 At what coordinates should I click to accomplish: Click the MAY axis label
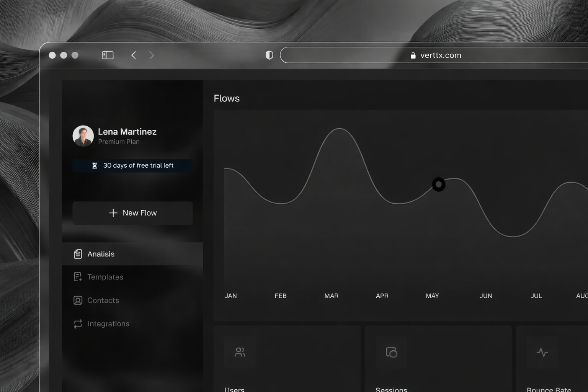(x=433, y=296)
